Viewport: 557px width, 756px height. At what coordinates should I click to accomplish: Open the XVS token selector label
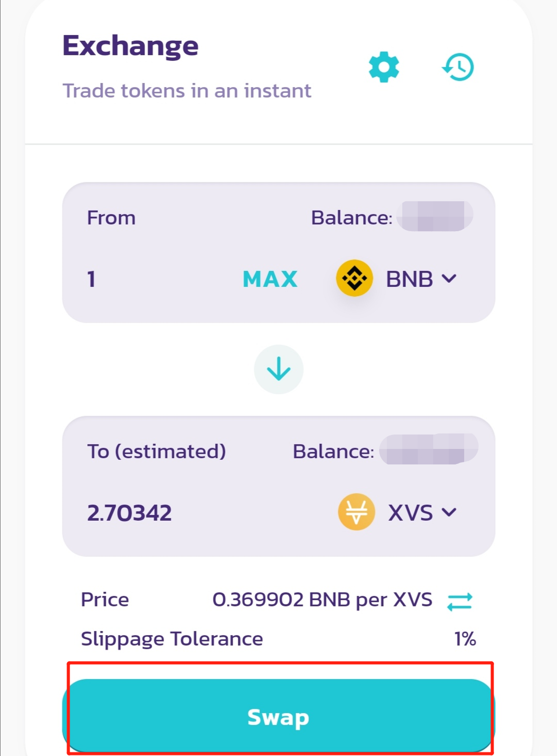pyautogui.click(x=411, y=513)
